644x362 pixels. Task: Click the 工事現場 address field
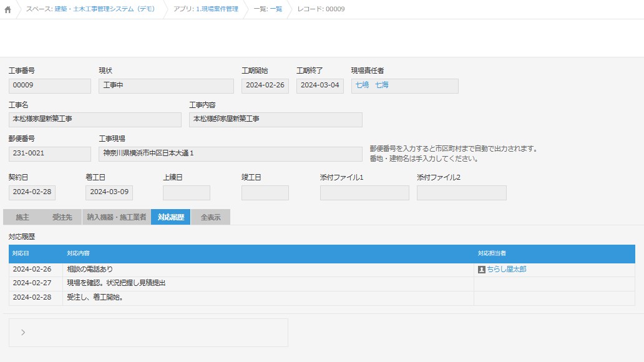(x=230, y=154)
